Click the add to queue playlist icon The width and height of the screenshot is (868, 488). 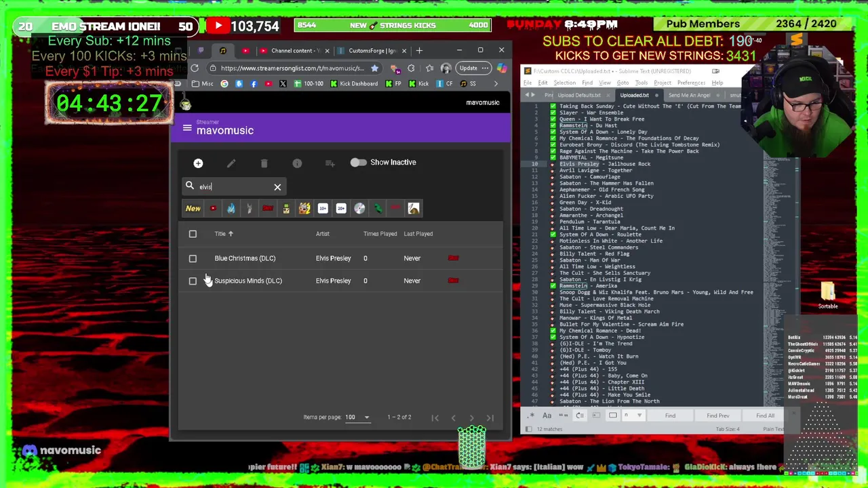[330, 163]
